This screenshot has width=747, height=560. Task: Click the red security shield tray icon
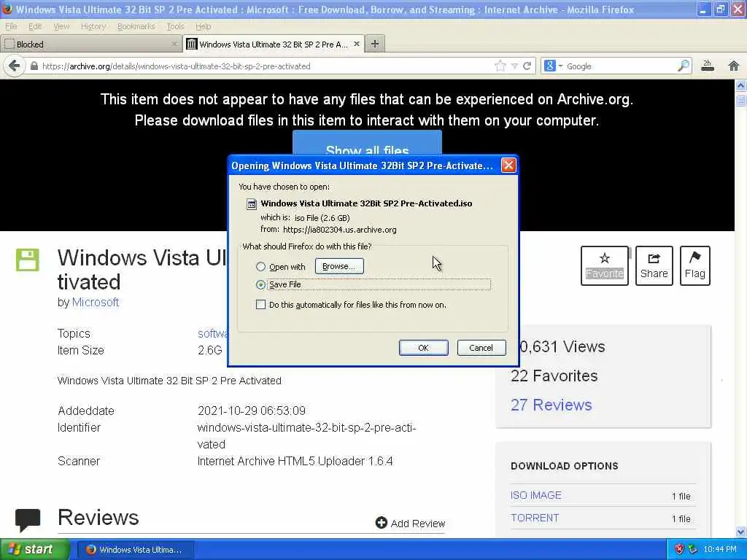(679, 550)
